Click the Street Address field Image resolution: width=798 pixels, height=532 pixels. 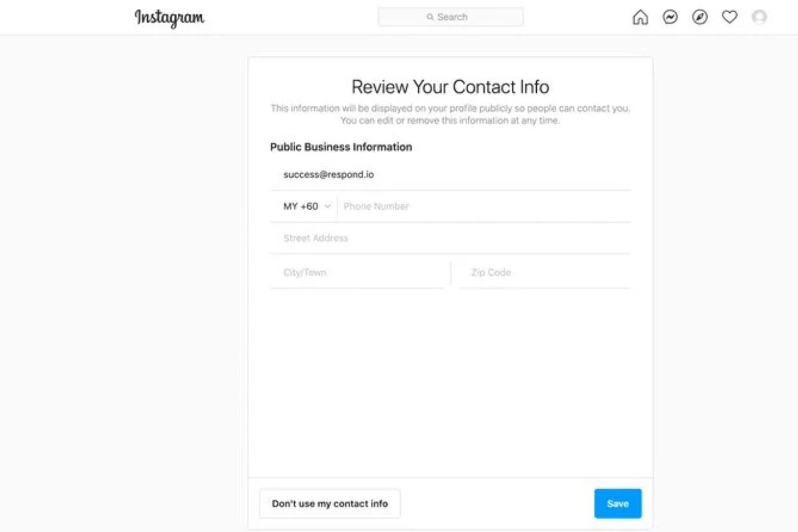[x=450, y=238]
